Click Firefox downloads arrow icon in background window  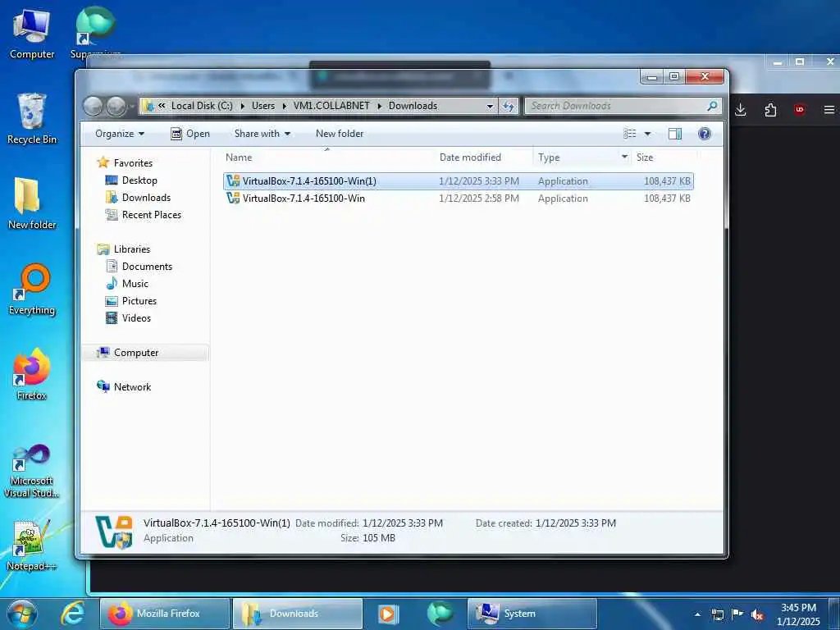tap(741, 110)
